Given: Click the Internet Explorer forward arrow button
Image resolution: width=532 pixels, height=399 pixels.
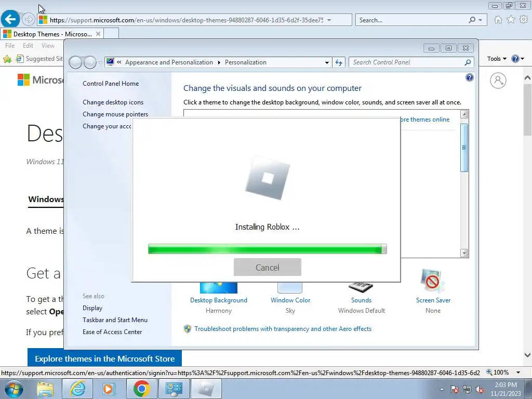Looking at the screenshot, I should click(x=29, y=19).
